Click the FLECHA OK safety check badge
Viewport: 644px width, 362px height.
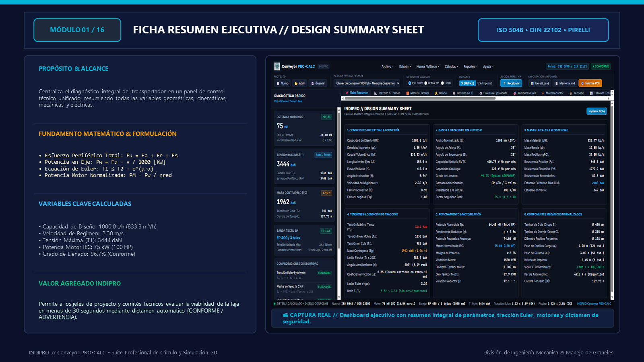[324, 287]
